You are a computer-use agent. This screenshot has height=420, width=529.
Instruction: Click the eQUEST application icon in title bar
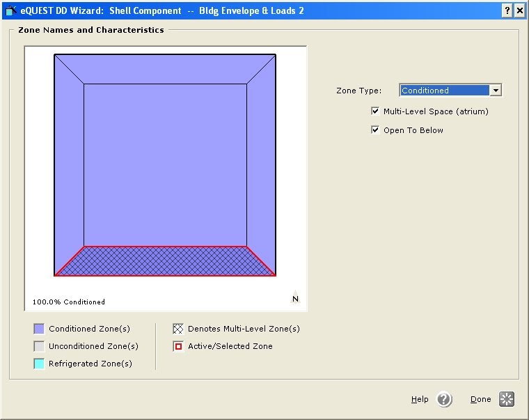click(11, 10)
